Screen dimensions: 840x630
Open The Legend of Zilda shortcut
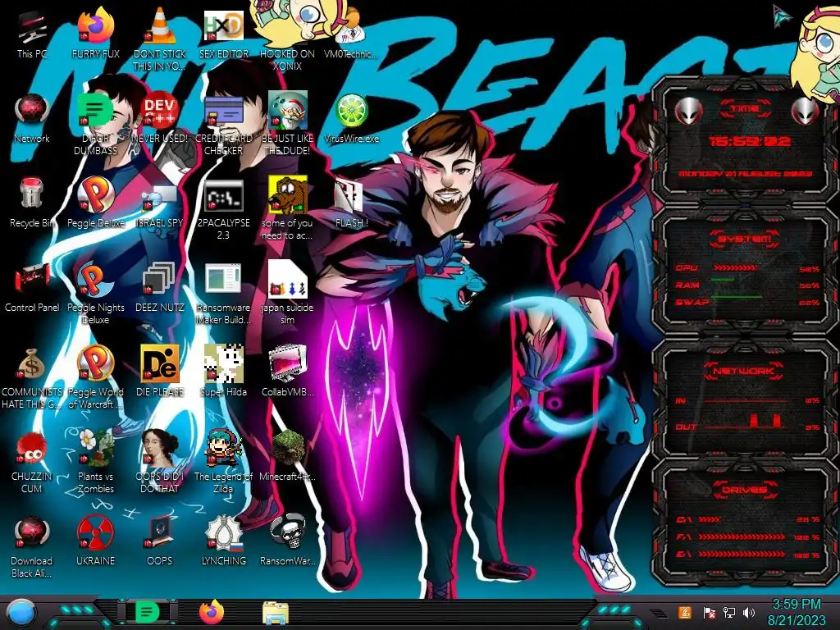(x=223, y=462)
